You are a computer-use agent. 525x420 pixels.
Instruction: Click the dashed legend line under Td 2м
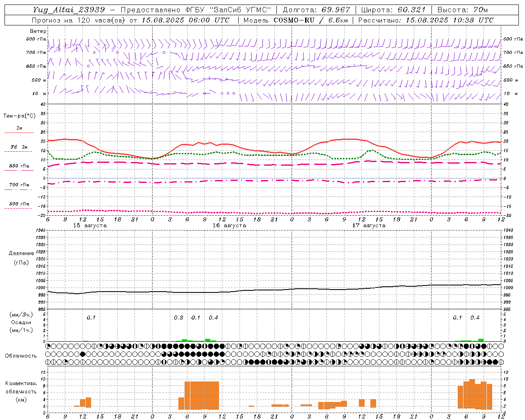click(x=18, y=152)
